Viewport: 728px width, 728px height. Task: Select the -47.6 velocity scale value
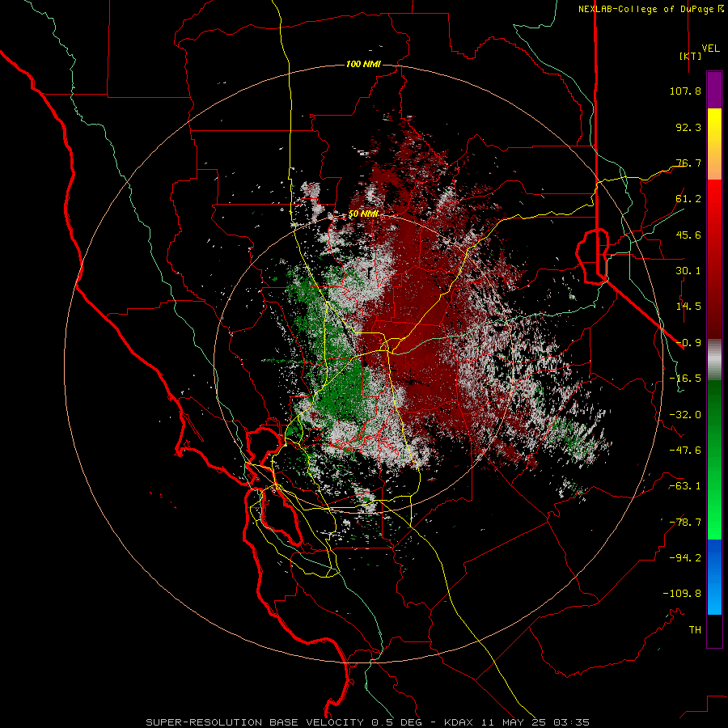tap(685, 451)
